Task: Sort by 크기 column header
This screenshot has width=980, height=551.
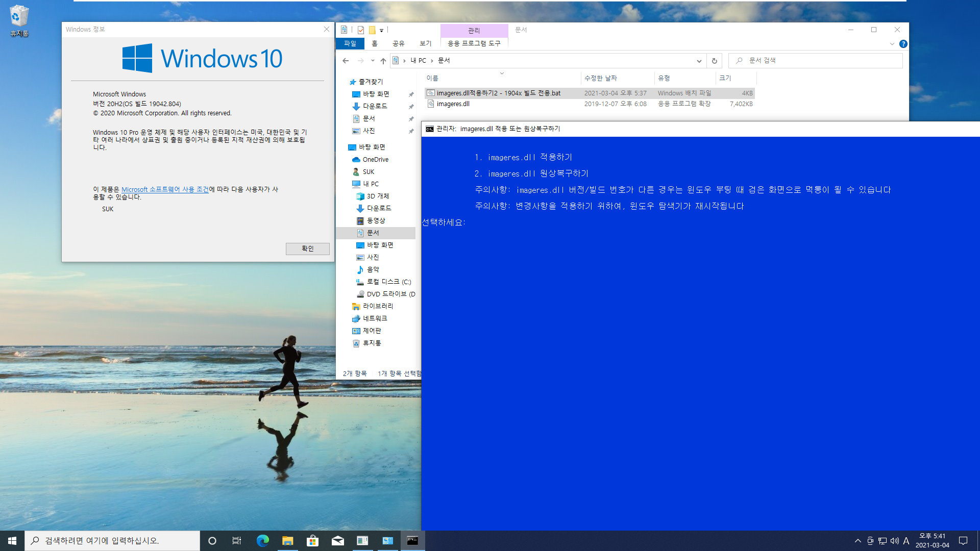Action: point(736,78)
